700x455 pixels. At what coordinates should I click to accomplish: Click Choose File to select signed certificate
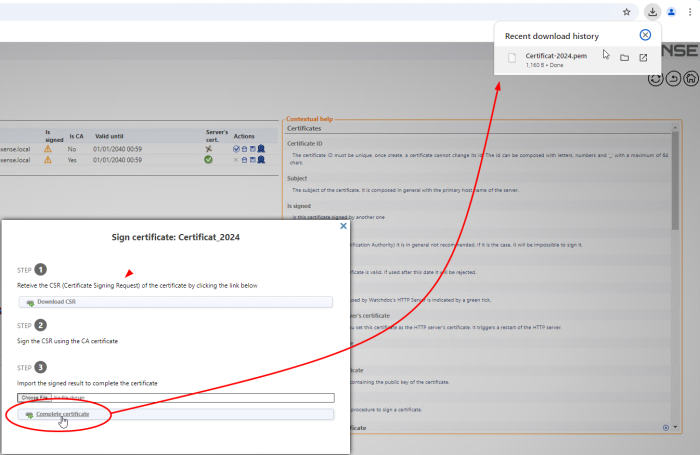34,397
